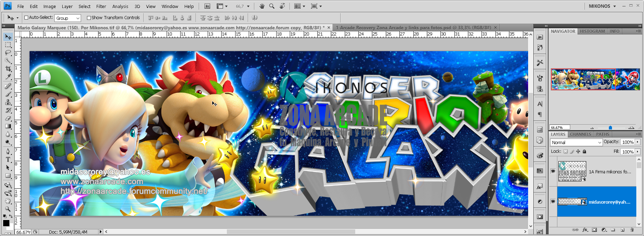The width and height of the screenshot is (644, 236).
Task: Toggle lock image pixels brush icon
Action: point(572,151)
